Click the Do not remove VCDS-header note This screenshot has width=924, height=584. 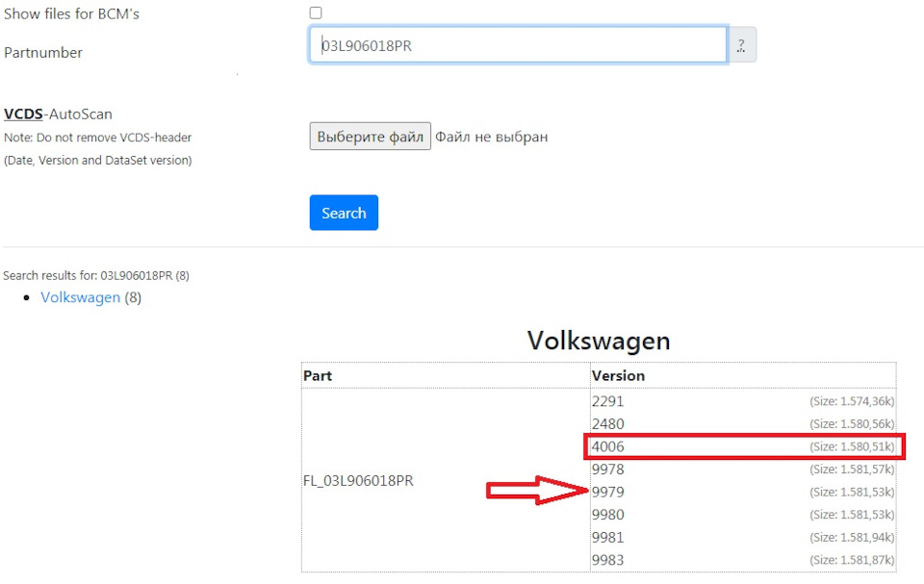point(98,138)
